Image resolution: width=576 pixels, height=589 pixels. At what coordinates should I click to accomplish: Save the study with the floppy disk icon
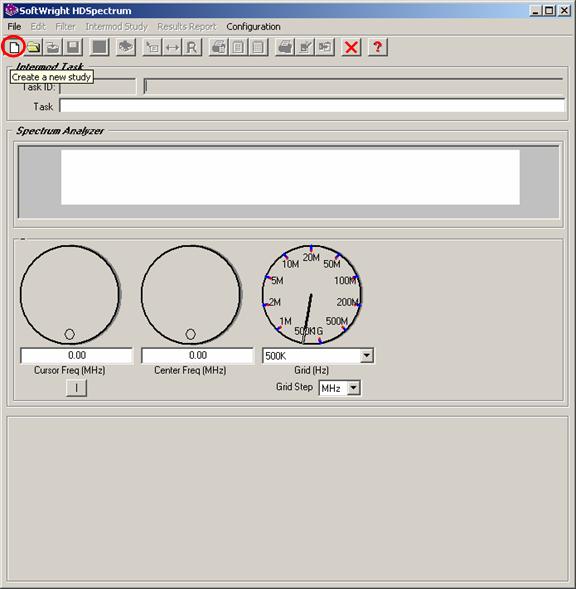click(x=73, y=47)
